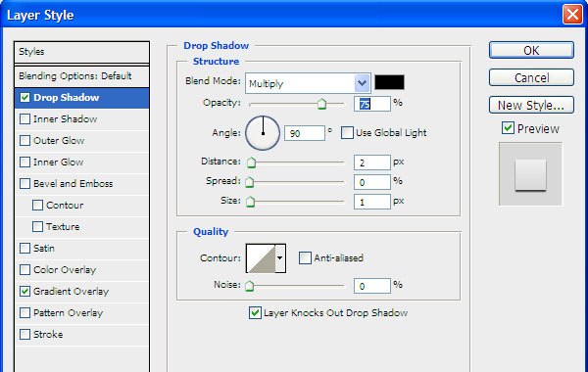Screen dimensions: 588x372
Task: Click the Distance value field
Action: coord(372,163)
